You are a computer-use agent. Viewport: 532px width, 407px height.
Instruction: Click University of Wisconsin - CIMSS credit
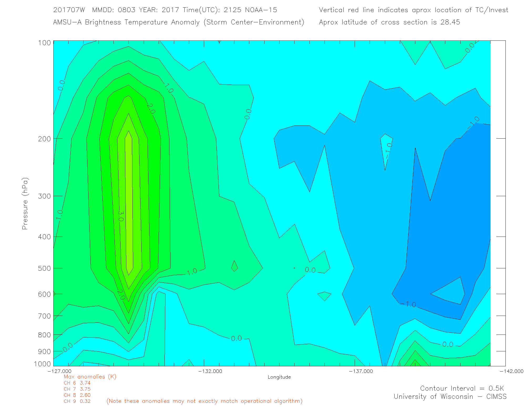click(x=450, y=396)
